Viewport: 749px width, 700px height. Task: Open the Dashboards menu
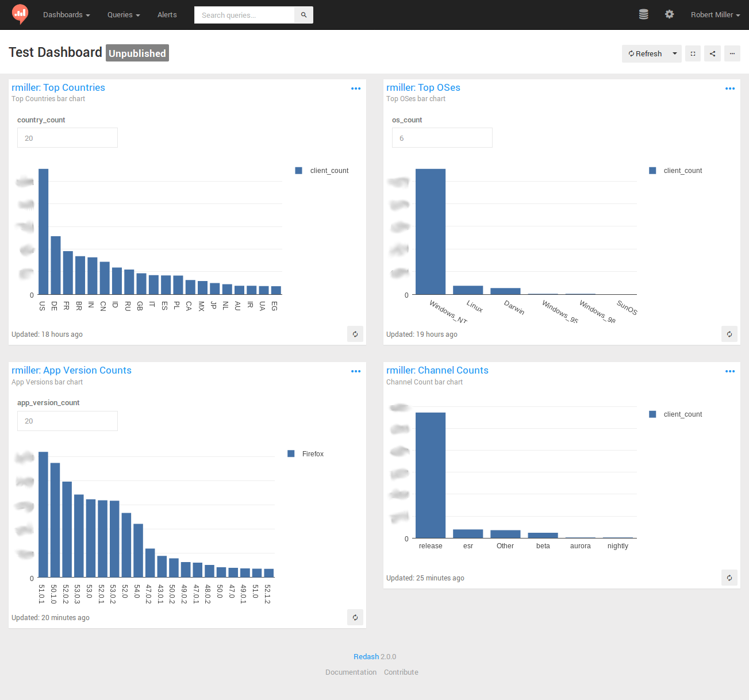click(x=66, y=14)
